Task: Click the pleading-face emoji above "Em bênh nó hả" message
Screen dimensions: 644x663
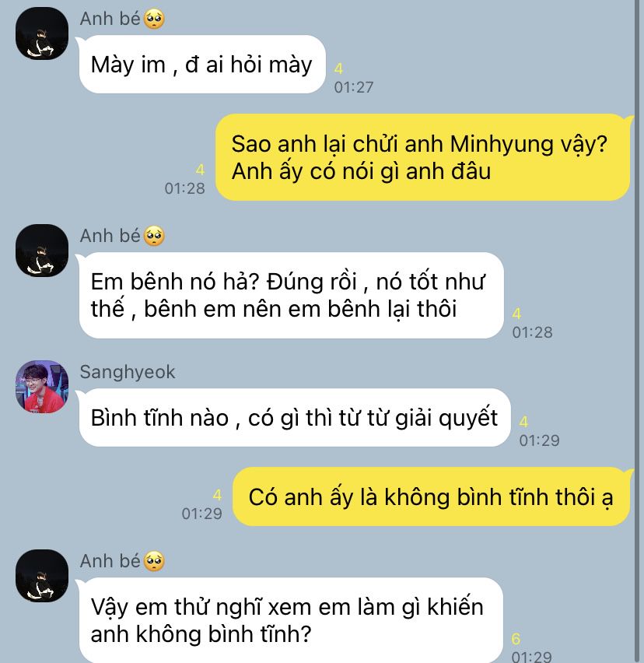Action: coord(154,236)
